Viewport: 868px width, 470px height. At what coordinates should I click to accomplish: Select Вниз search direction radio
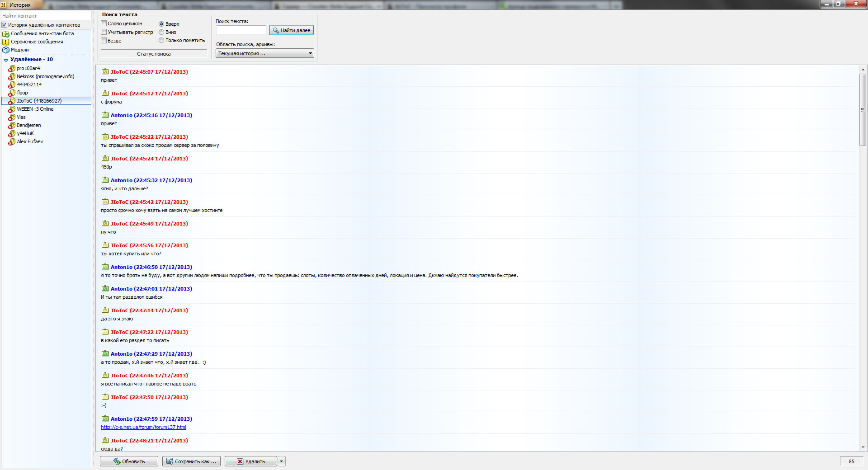coord(161,32)
